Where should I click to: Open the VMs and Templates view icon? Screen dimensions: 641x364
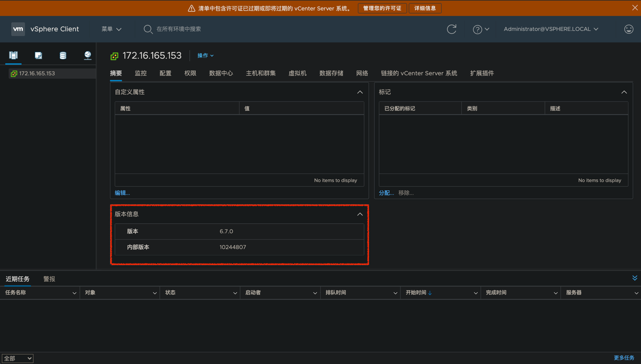click(38, 56)
